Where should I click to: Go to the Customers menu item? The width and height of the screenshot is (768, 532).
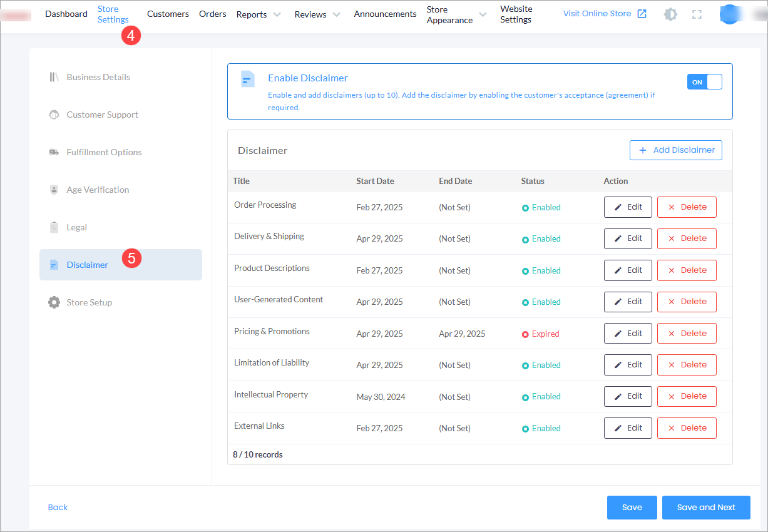point(168,14)
